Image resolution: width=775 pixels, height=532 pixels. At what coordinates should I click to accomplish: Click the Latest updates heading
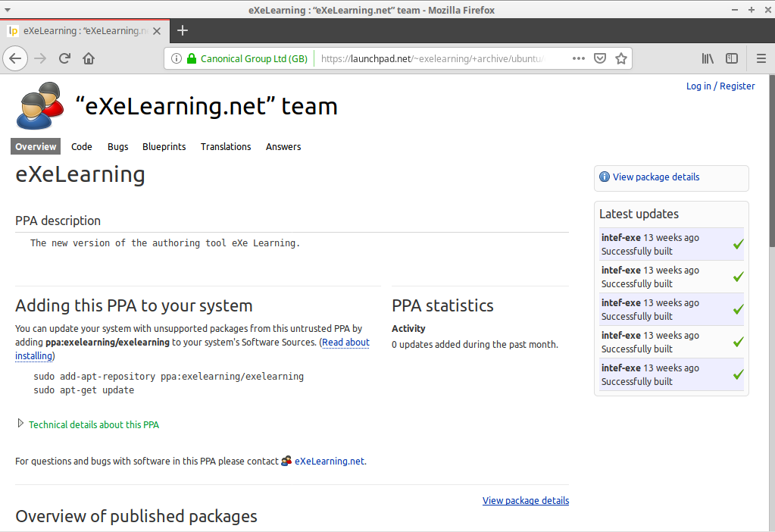(x=639, y=214)
